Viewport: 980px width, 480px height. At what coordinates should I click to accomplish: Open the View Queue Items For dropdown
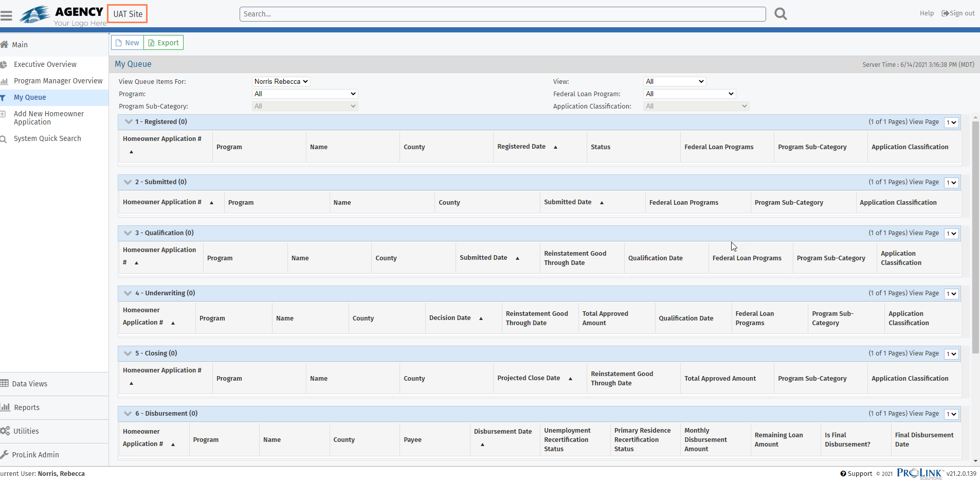281,81
